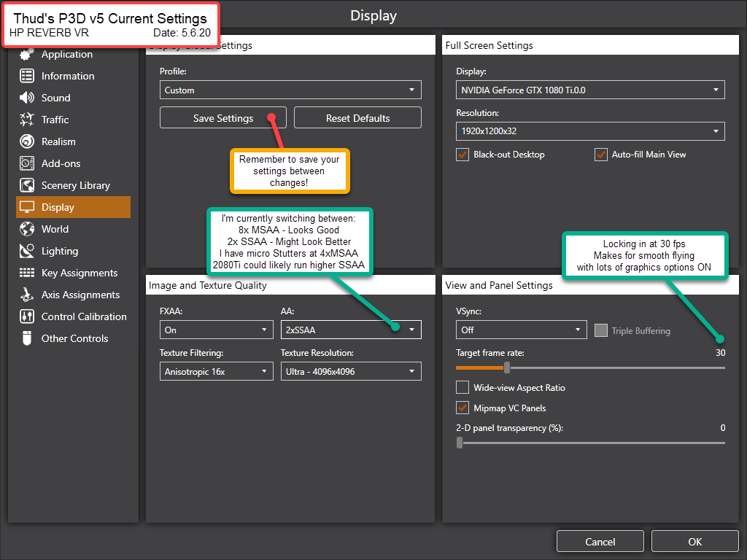Open the Realism icon in sidebar
This screenshot has height=560, width=747.
point(27,141)
